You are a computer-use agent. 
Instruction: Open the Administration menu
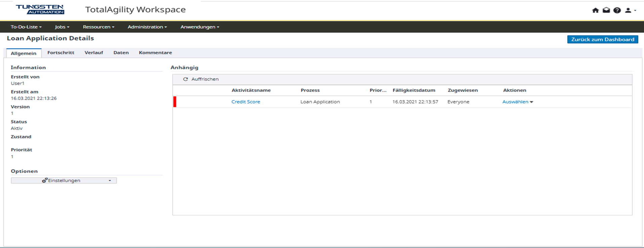coord(147,27)
